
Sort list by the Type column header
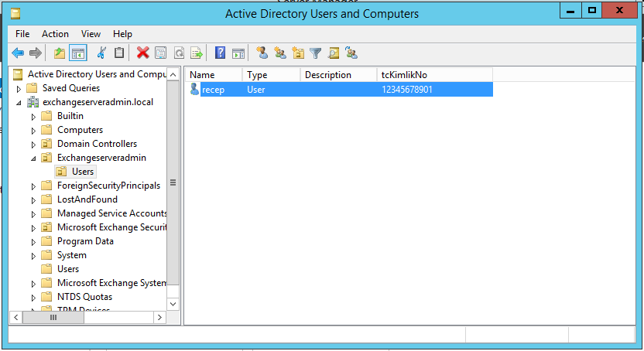click(x=271, y=75)
